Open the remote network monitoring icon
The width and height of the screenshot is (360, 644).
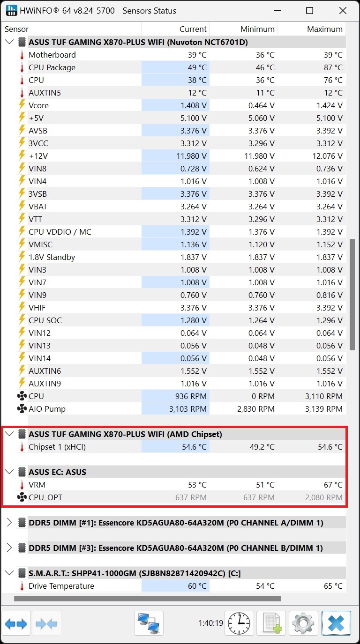click(149, 623)
